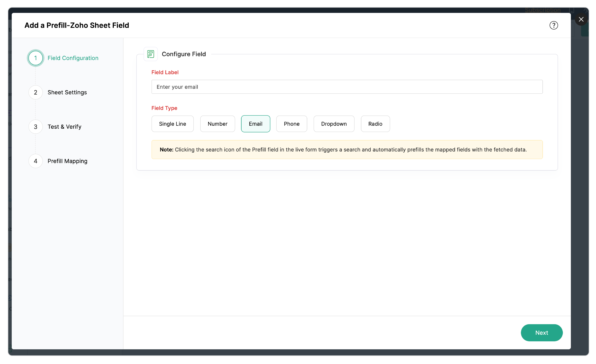Click the green Next button
Viewport: 596px width, 364px height.
point(542,333)
